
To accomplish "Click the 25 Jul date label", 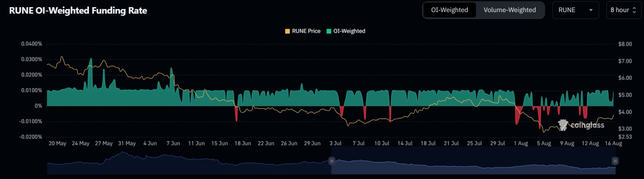I will 475,144.
